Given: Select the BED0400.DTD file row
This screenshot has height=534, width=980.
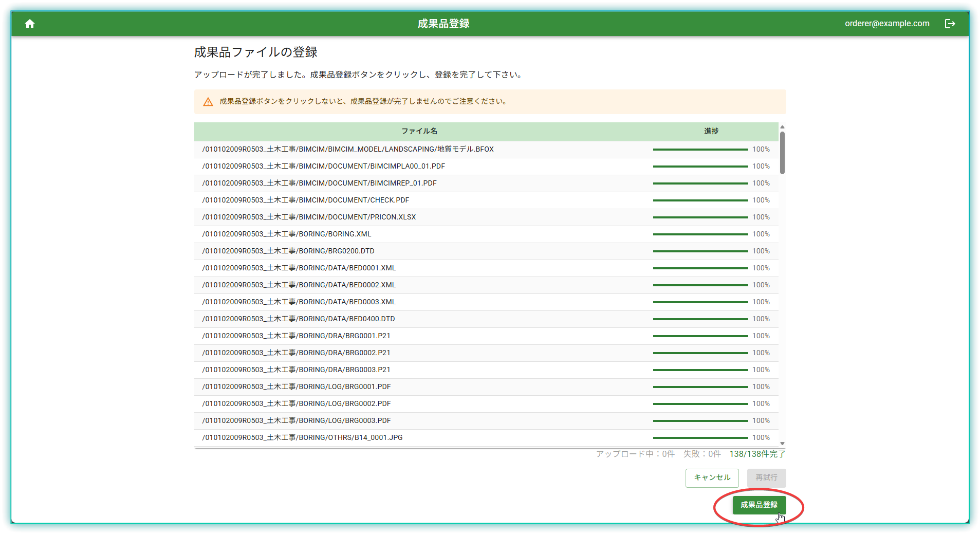Looking at the screenshot, I should coord(486,319).
